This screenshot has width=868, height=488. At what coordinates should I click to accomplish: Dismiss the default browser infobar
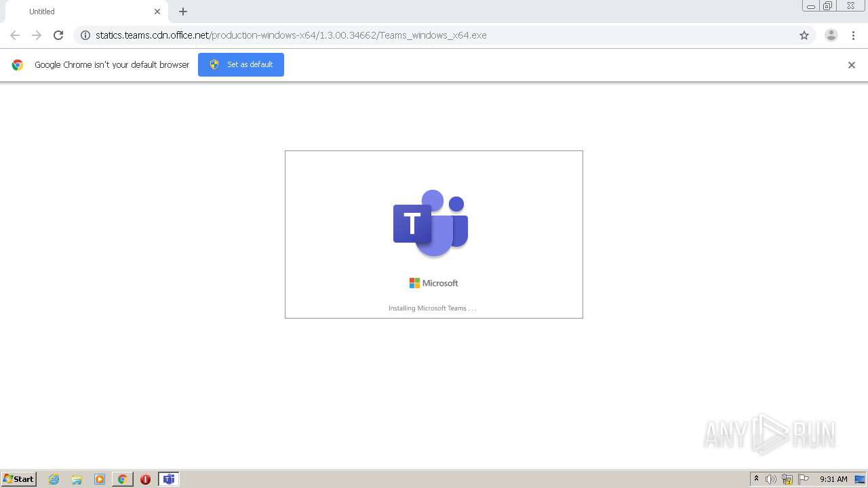coord(852,65)
